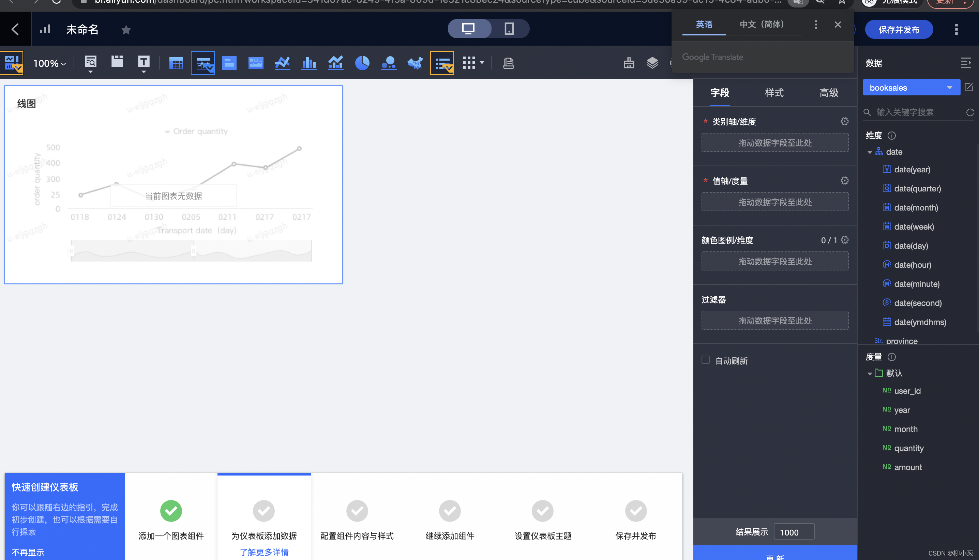Viewport: 979px width, 560px height.
Task: Collapse the date dimension tree
Action: coord(870,153)
